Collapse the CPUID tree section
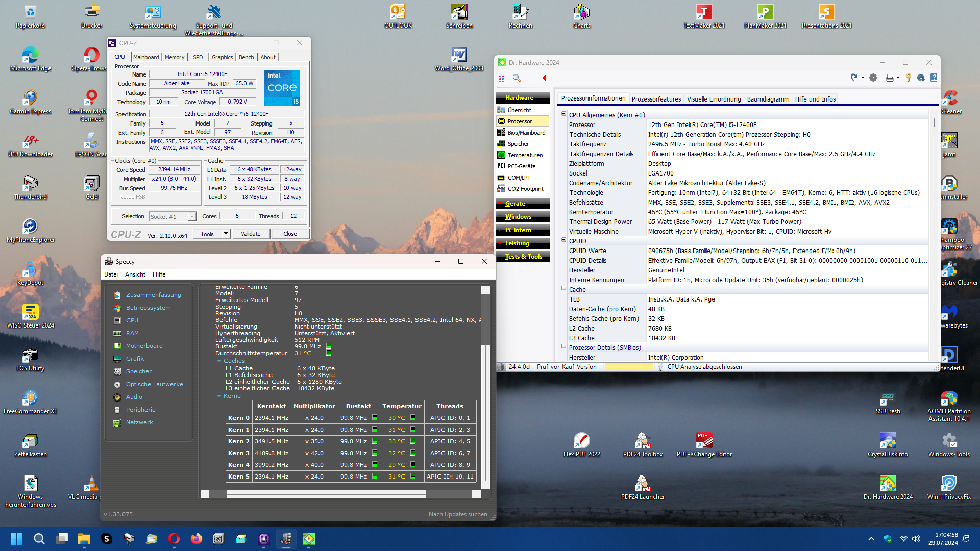 pos(564,240)
